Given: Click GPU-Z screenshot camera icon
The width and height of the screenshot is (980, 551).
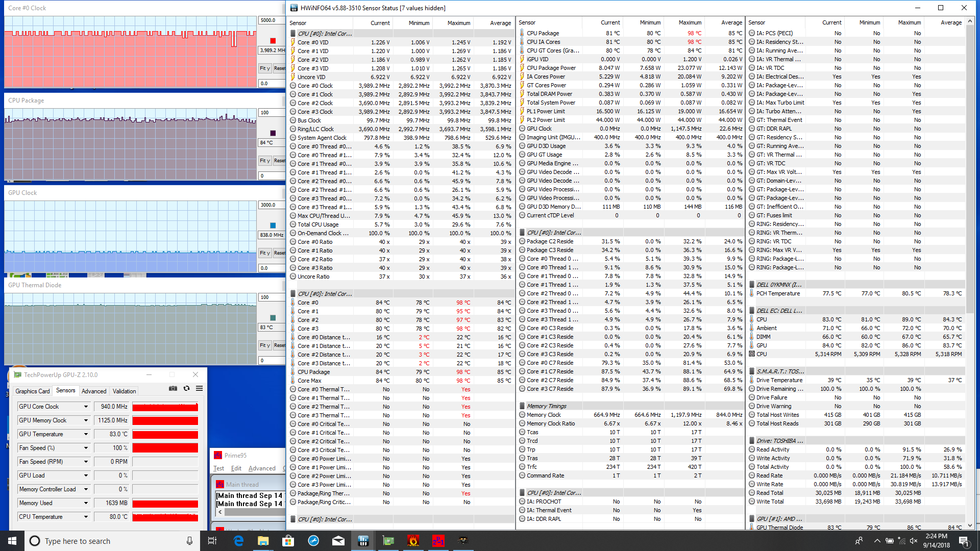Looking at the screenshot, I should [x=173, y=388].
